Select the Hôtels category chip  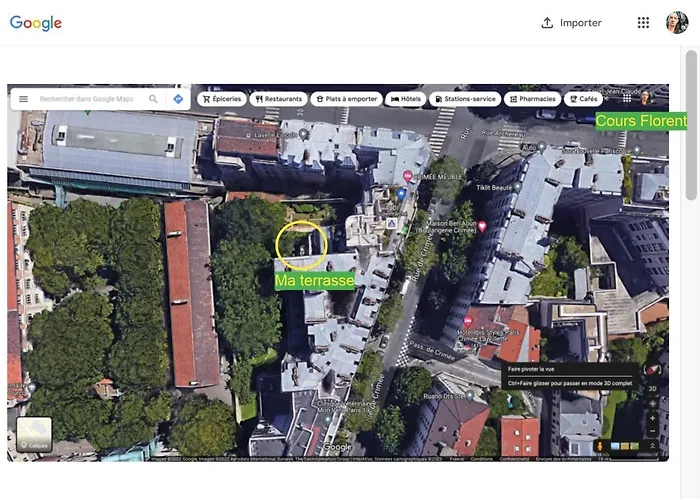(405, 99)
